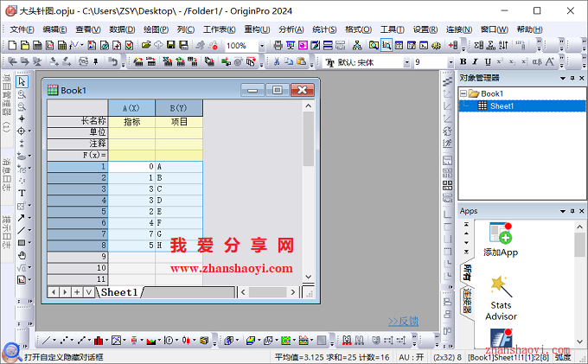Viewport: 588px width, 364px height.
Task: Open project with the open-folder icon
Action: [x=146, y=46]
